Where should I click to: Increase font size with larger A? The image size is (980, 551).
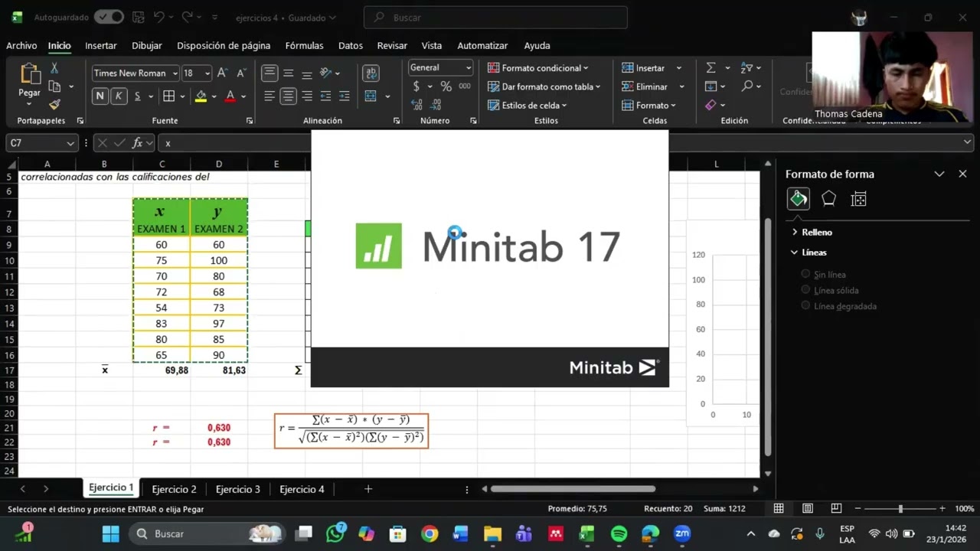click(222, 73)
